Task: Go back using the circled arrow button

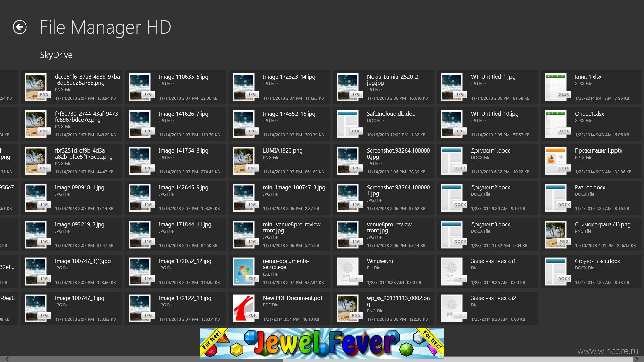Action: [20, 27]
